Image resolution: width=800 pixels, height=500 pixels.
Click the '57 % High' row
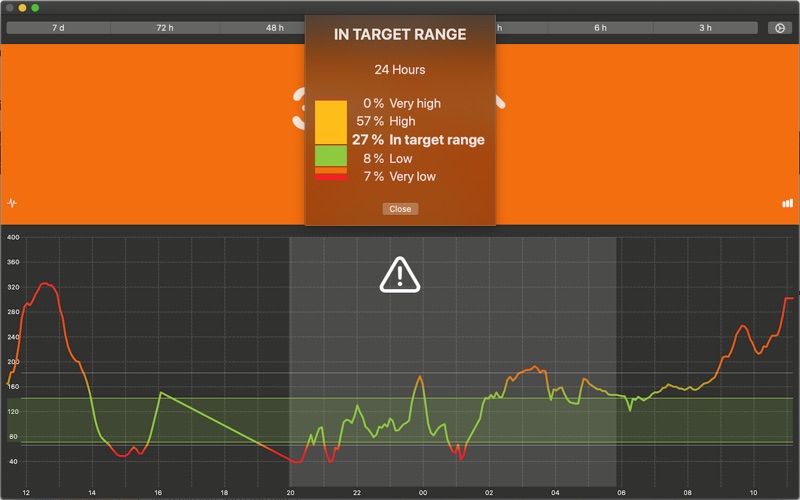click(386, 121)
